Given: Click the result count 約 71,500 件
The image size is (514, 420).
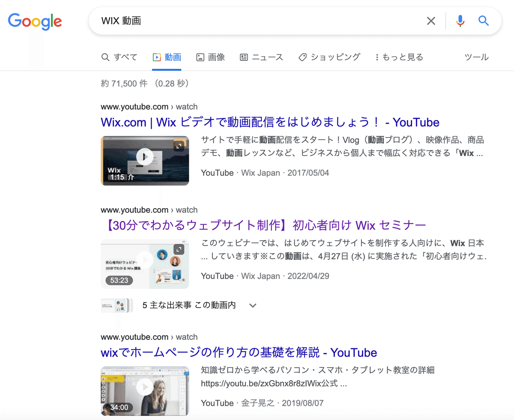Looking at the screenshot, I should tap(145, 84).
